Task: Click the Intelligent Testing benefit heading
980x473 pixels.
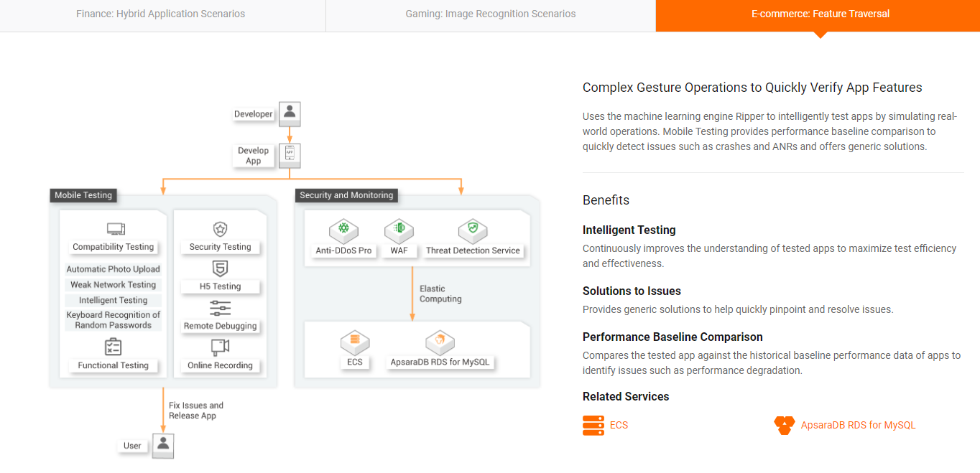Action: pyautogui.click(x=629, y=230)
